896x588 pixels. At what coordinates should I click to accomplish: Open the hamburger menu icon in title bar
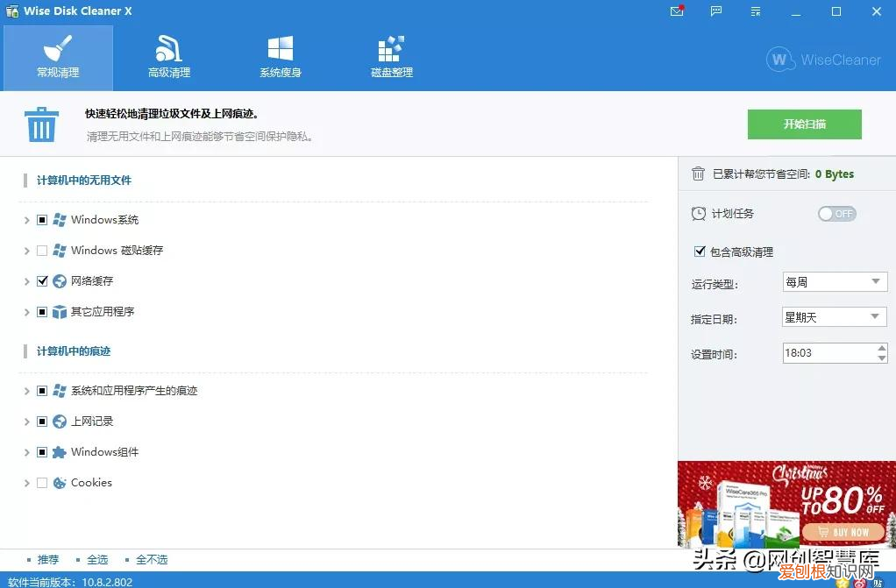(755, 11)
